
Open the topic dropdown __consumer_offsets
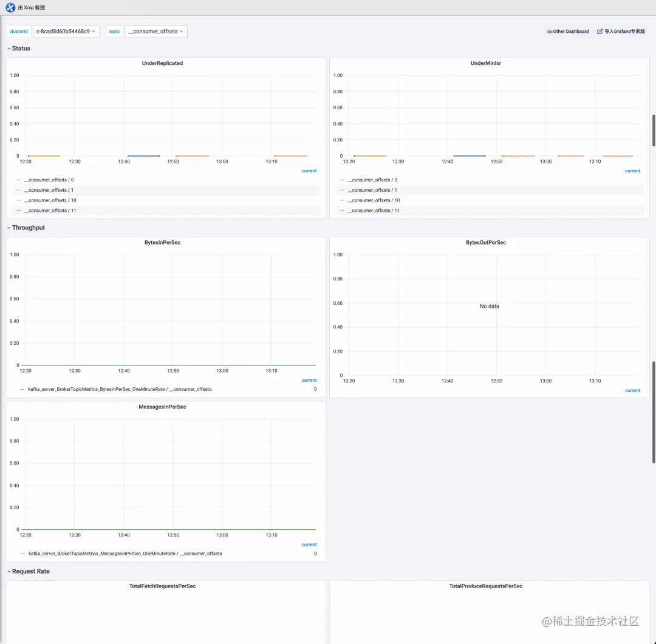(155, 32)
